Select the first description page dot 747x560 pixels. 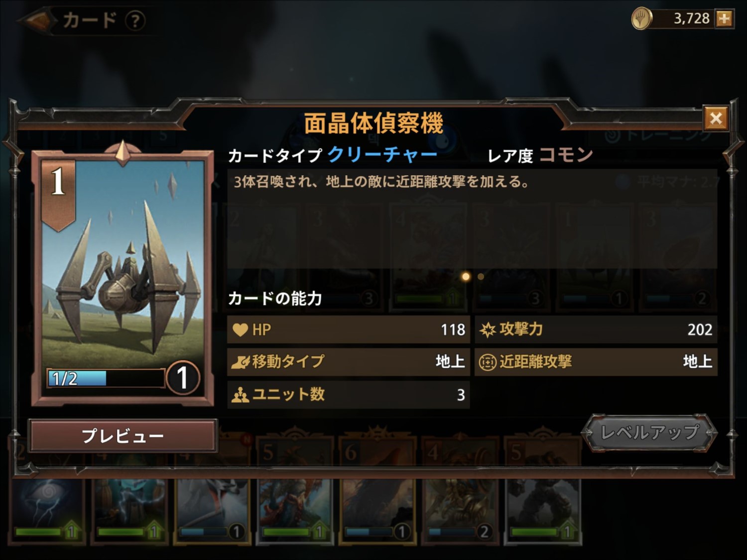pos(466,276)
